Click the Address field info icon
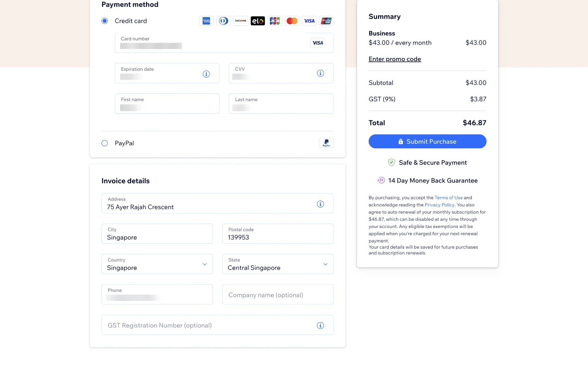This screenshot has height=368, width=588. click(320, 204)
